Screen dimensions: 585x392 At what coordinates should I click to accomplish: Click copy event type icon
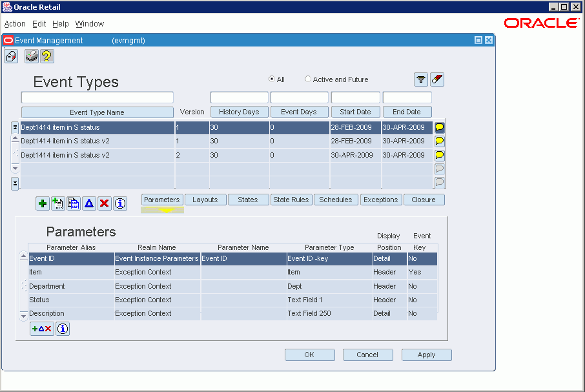[74, 203]
